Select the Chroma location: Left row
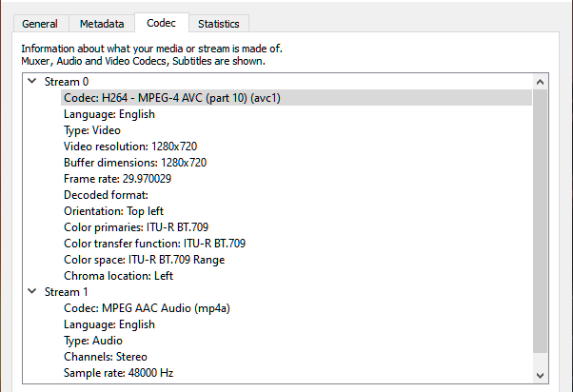 click(118, 276)
